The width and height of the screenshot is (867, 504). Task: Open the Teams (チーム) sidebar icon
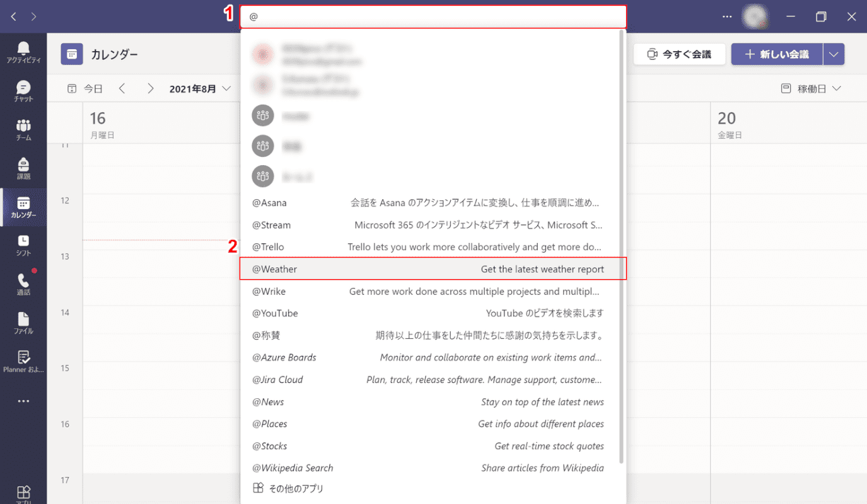(x=23, y=130)
